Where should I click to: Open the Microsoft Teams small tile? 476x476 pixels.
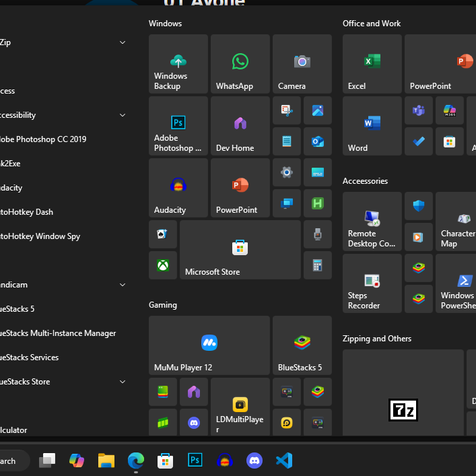pyautogui.click(x=419, y=110)
